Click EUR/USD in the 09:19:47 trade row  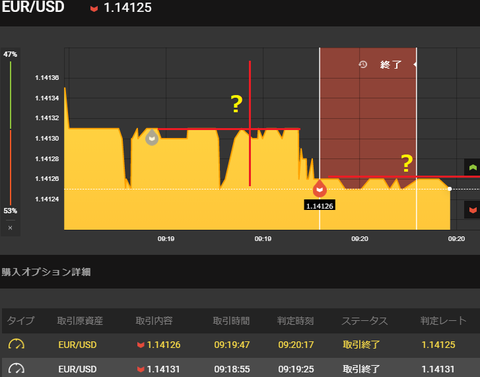(x=77, y=345)
